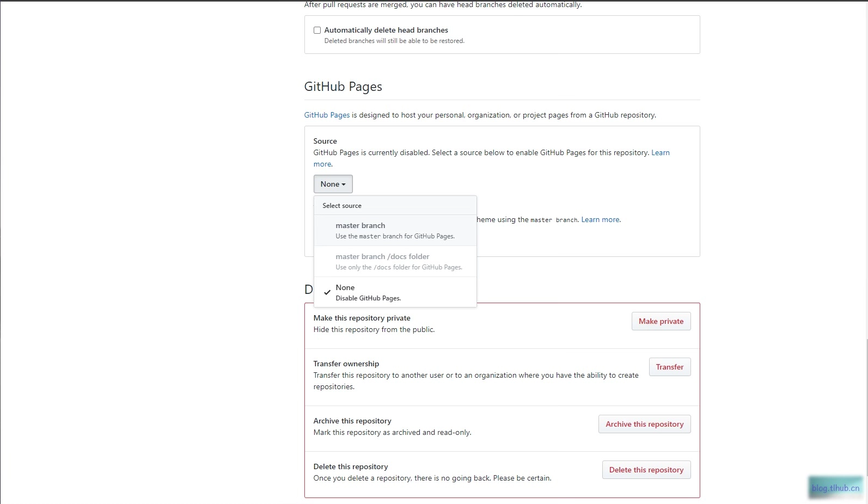Click the Select source menu header
The height and width of the screenshot is (504, 868).
click(395, 206)
